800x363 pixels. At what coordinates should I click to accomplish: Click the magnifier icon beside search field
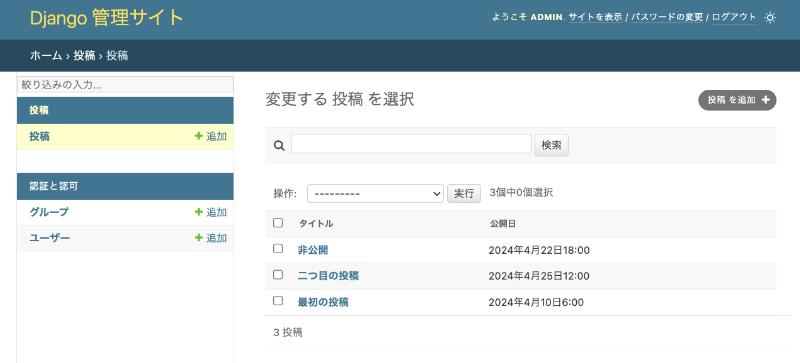(279, 146)
